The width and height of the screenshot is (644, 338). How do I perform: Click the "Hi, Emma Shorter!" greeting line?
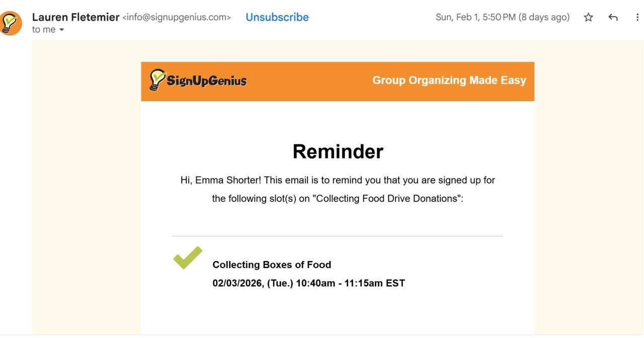tap(221, 180)
